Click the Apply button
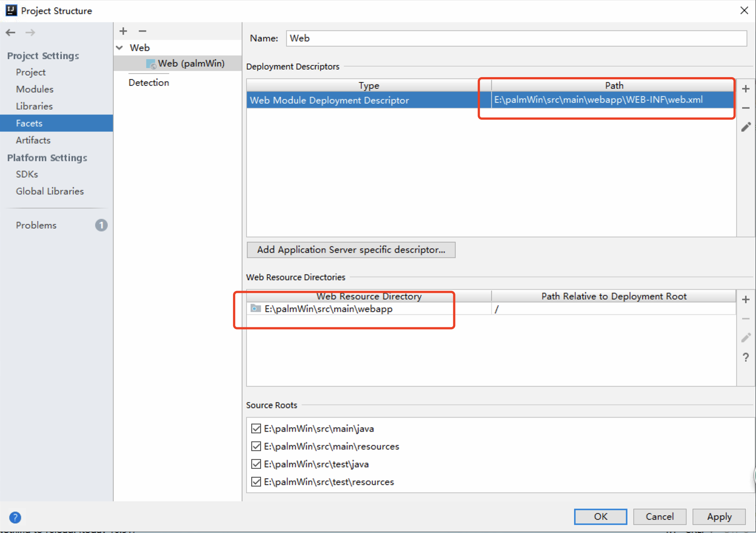 coord(719,517)
